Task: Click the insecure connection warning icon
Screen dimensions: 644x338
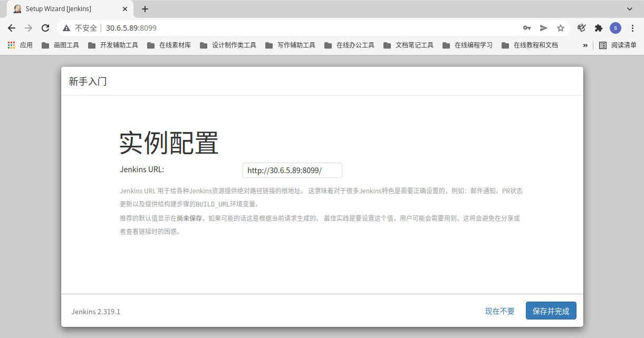Action: [66, 28]
